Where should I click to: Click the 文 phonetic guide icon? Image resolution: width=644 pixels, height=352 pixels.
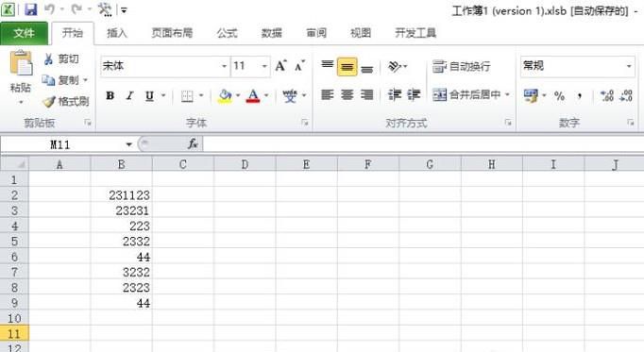click(x=290, y=96)
